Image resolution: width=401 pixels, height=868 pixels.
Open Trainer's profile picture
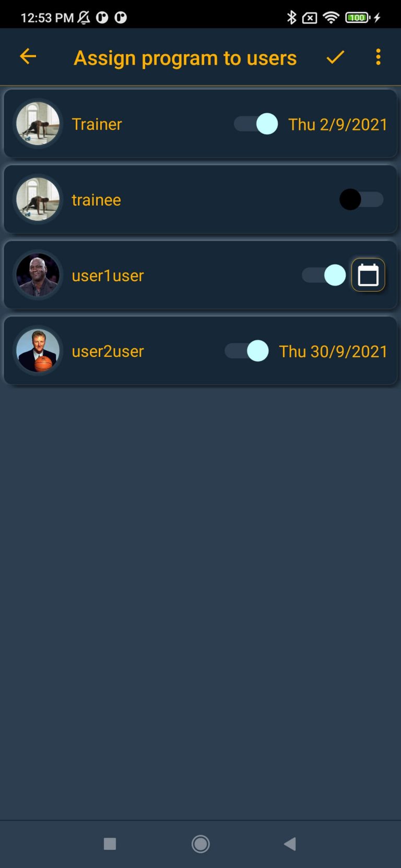point(38,124)
